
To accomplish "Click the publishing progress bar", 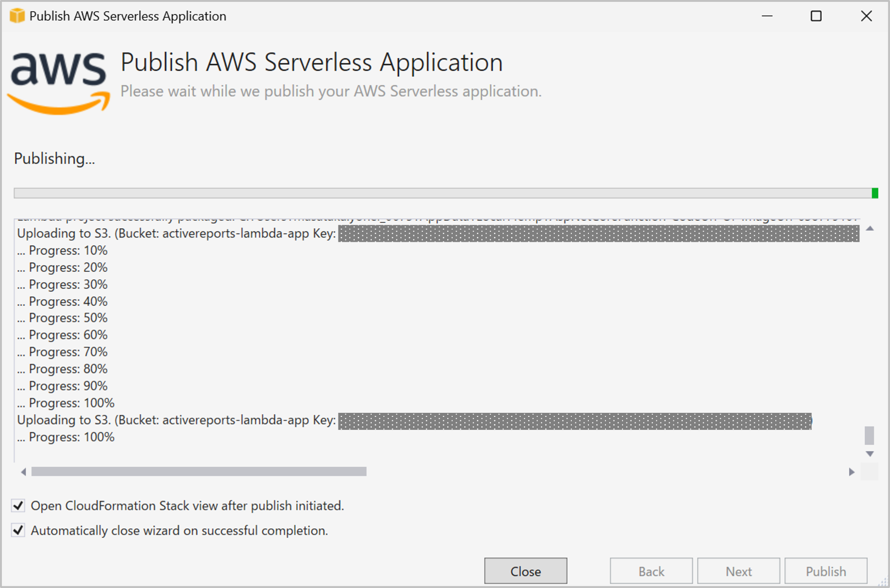I will (446, 193).
